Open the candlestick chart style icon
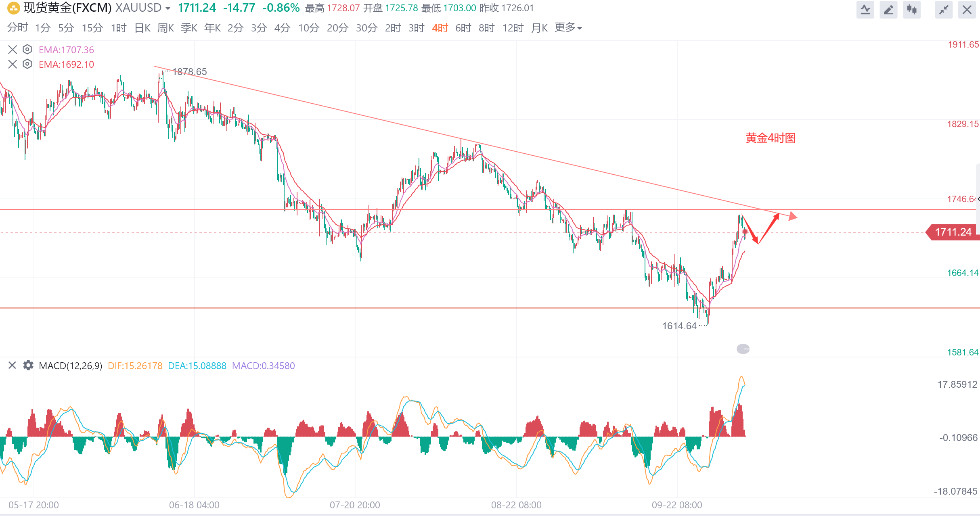Viewport: 980px width, 516px height. [x=912, y=9]
